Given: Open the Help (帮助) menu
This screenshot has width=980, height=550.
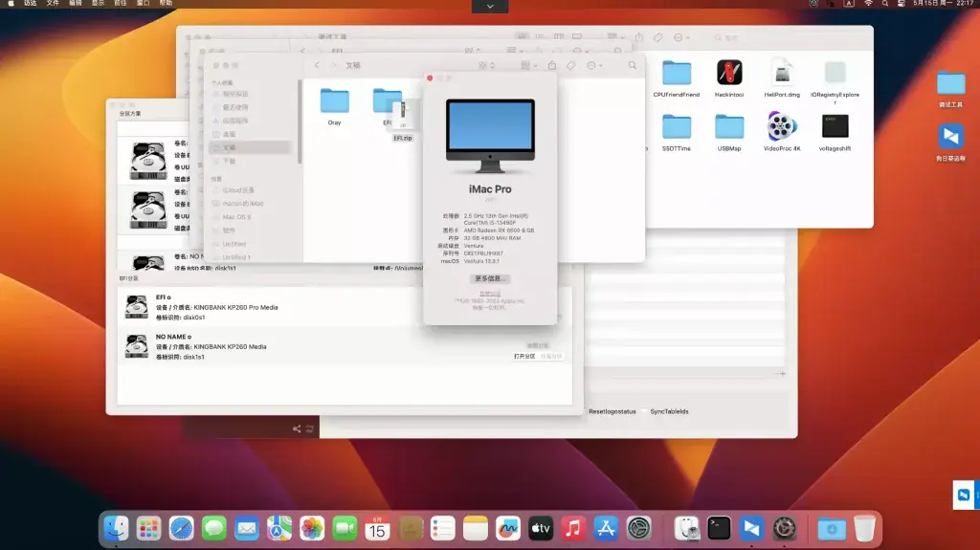Looking at the screenshot, I should coord(166,3).
